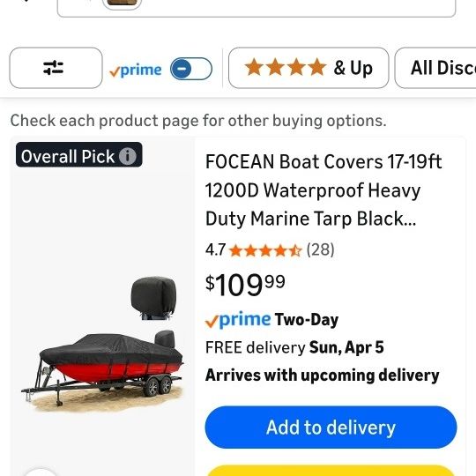
Task: Click the Overall Pick info icon
Action: click(128, 156)
